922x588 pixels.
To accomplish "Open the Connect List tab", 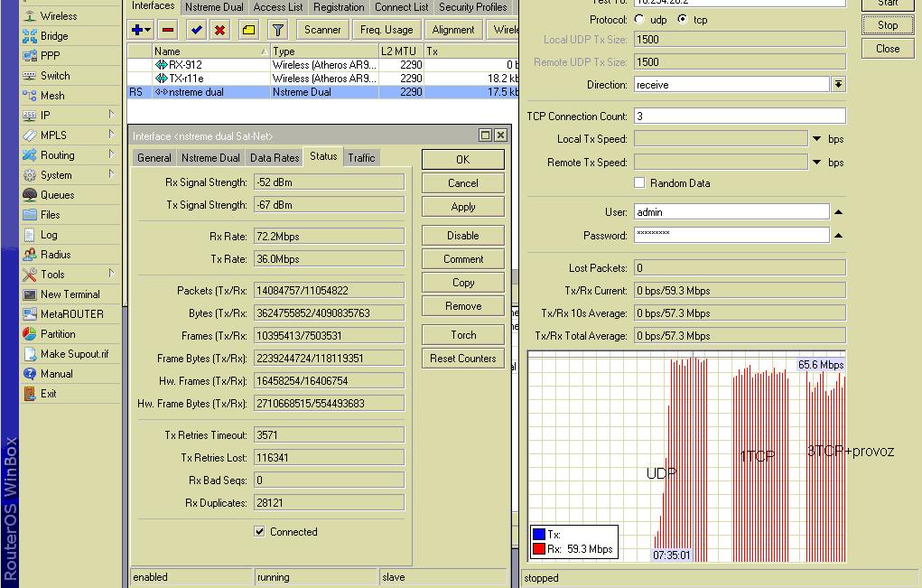I will click(x=402, y=7).
